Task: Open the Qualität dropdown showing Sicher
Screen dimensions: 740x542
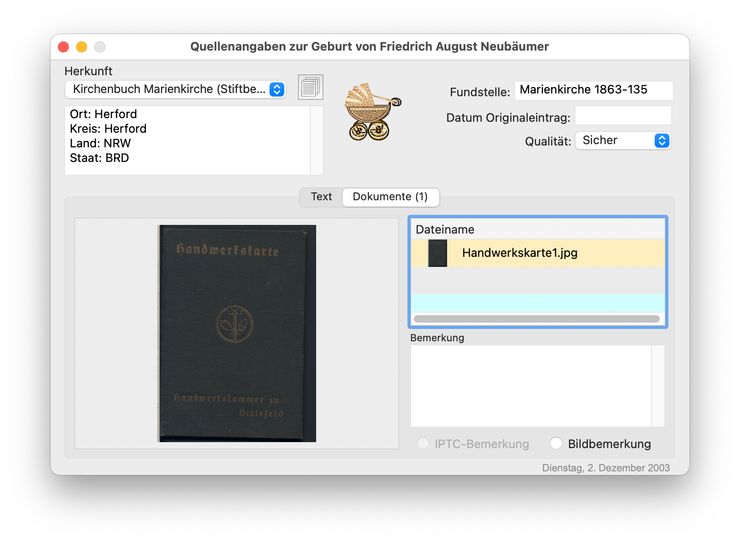Action: click(622, 141)
